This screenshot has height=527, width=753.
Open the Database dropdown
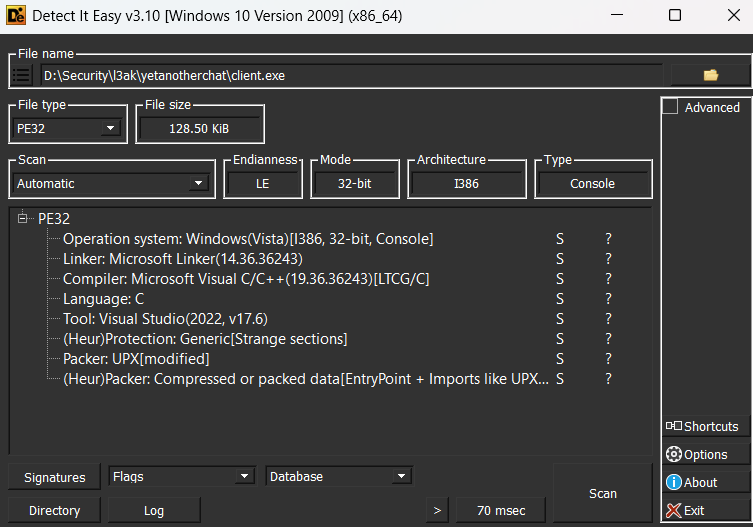(x=340, y=477)
